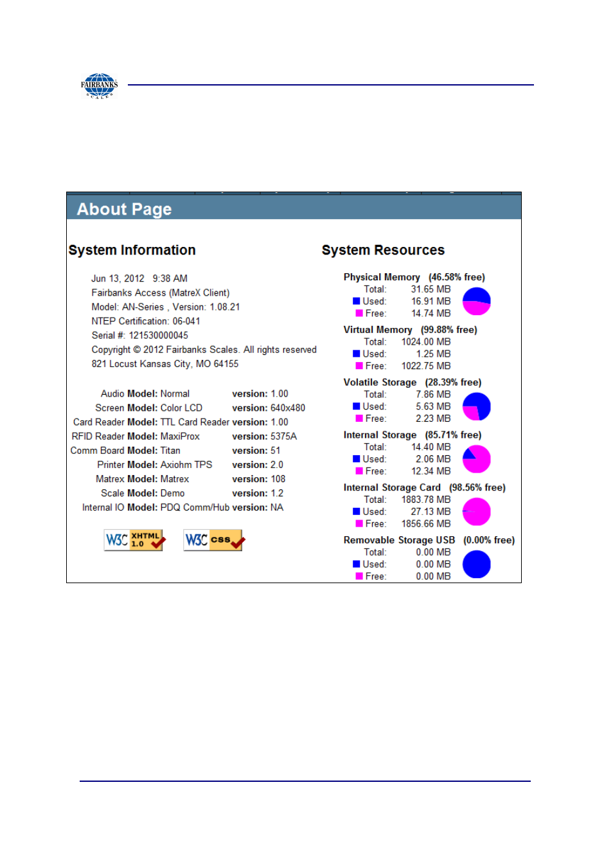Image resolution: width=613 pixels, height=868 pixels.
Task: Click screen version value 640x480
Action: (288, 408)
